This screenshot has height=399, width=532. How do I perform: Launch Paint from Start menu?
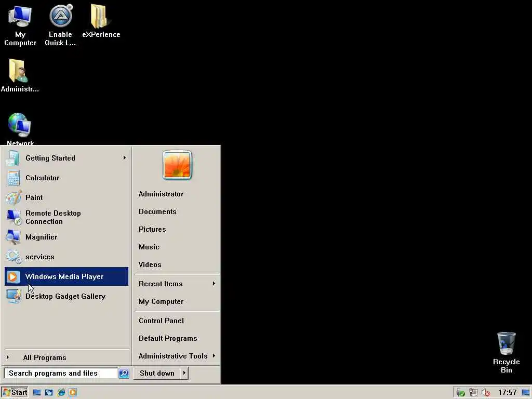(x=66, y=197)
